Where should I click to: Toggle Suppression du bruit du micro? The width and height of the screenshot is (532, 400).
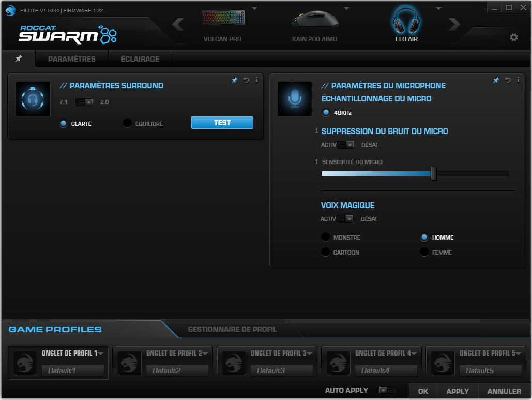345,145
